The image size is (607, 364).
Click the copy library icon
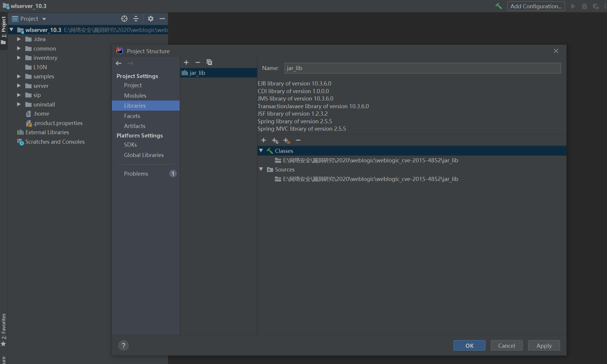click(x=209, y=62)
